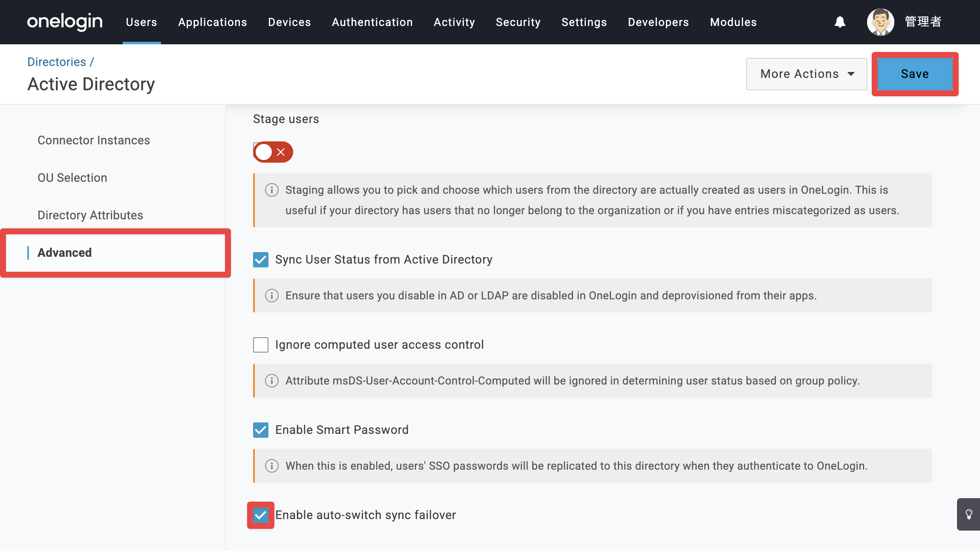Toggle the Stage users switch
Screen dimensions: 980x551
point(273,152)
